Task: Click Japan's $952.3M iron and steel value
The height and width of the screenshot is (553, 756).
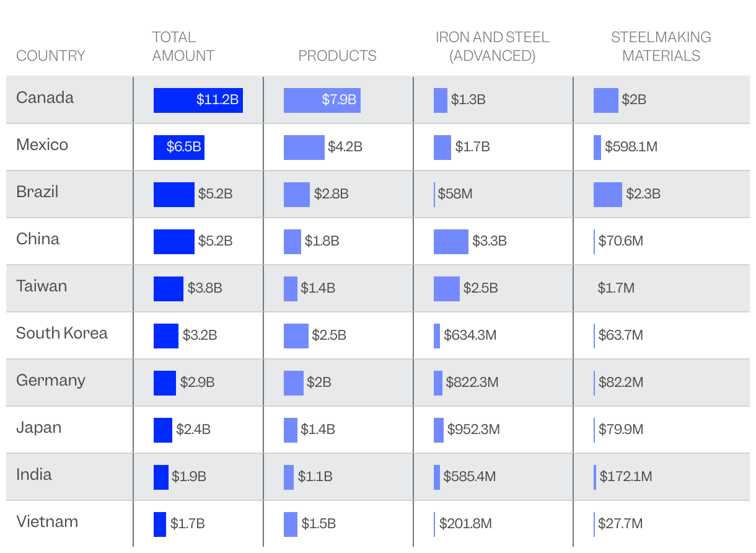Action: (473, 430)
